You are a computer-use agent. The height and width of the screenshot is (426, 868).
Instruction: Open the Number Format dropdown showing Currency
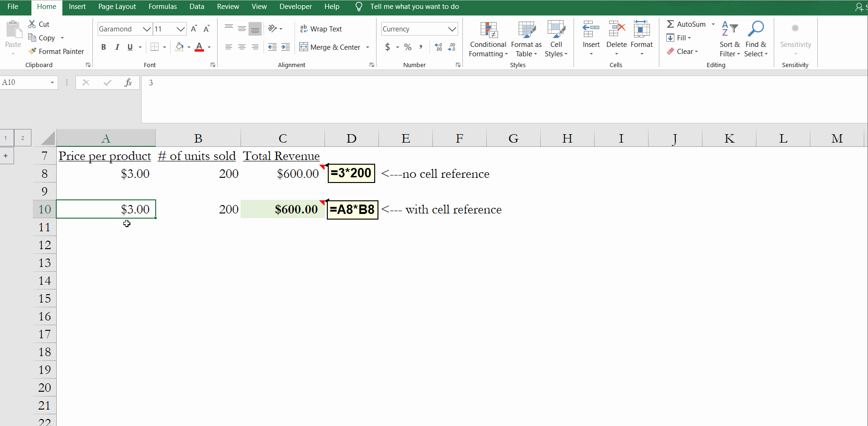pos(419,29)
